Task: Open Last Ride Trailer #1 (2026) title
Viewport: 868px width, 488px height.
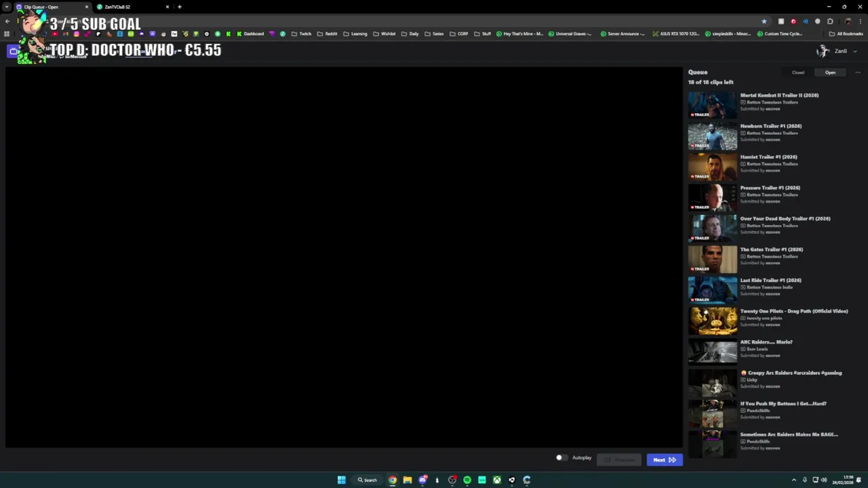Action: (x=770, y=280)
